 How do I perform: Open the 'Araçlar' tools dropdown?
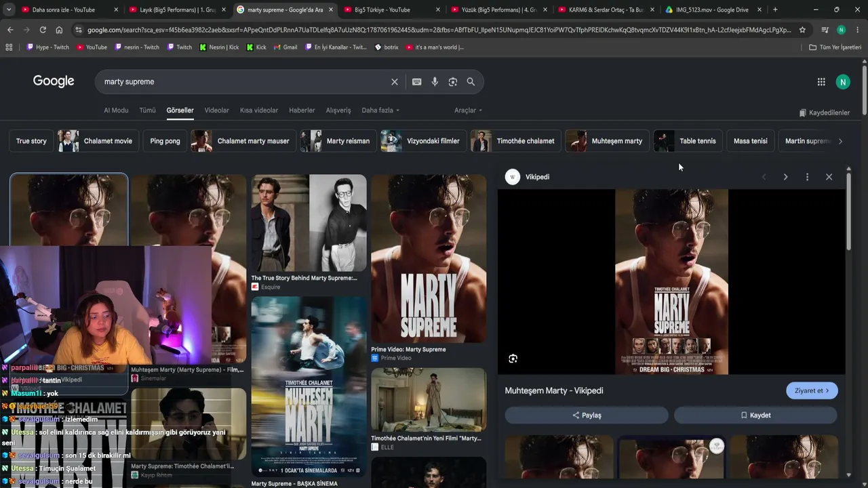pos(468,110)
